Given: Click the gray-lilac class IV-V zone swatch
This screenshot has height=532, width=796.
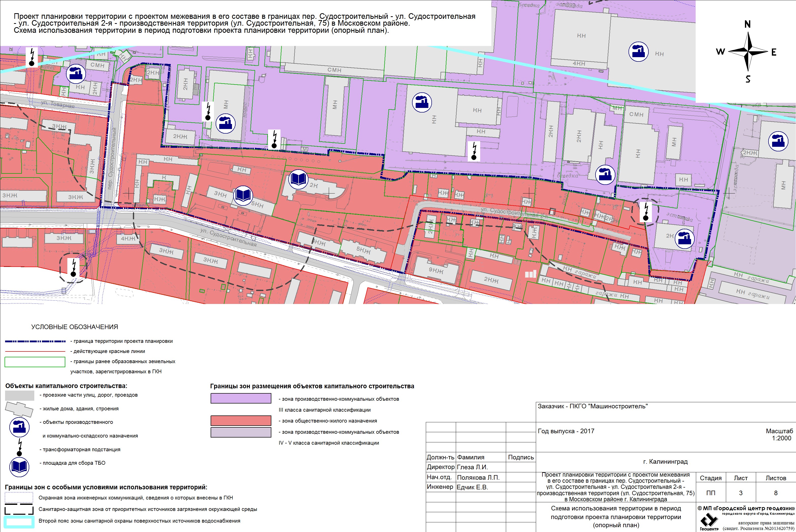Looking at the screenshot, I should [x=241, y=432].
